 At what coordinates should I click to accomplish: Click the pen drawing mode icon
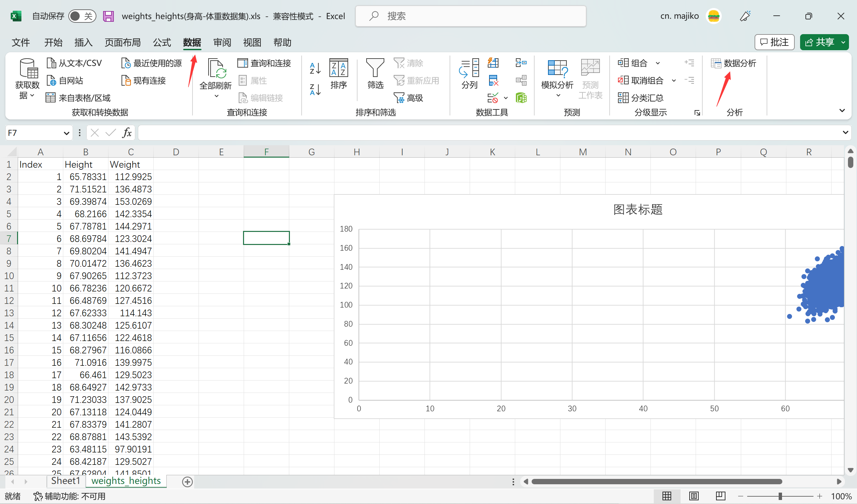(745, 16)
